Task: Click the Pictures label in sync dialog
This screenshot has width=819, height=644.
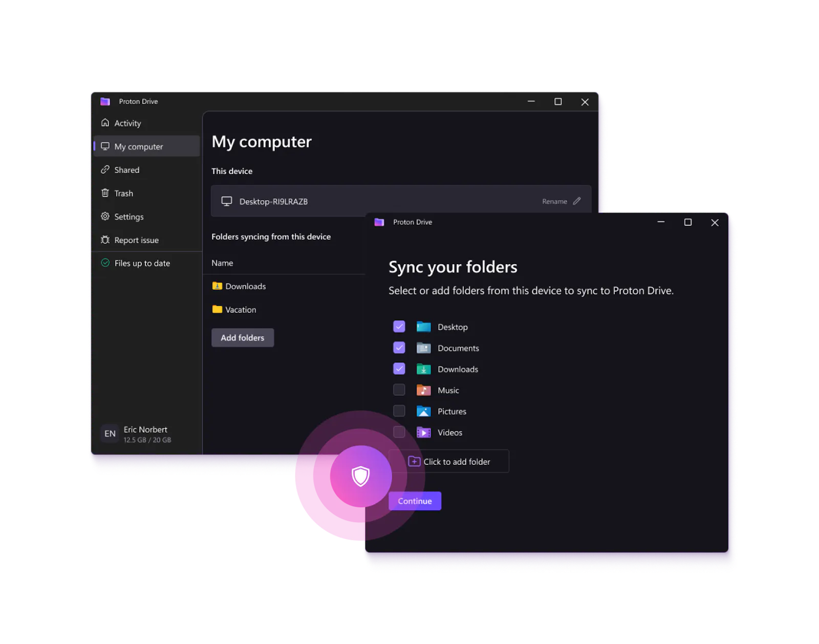Action: [452, 412]
